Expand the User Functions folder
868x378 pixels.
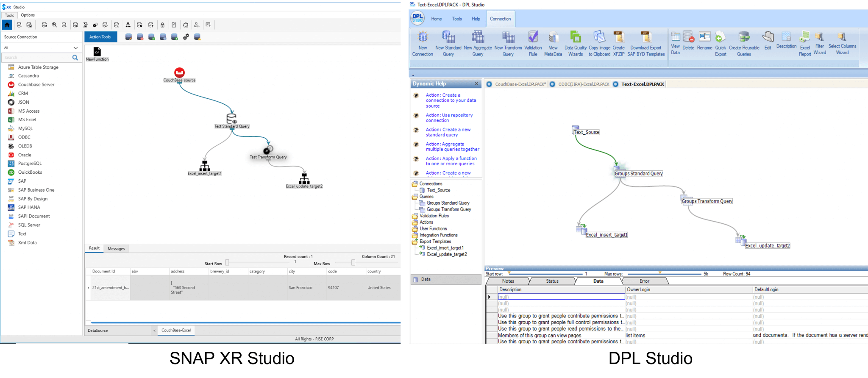pyautogui.click(x=415, y=229)
